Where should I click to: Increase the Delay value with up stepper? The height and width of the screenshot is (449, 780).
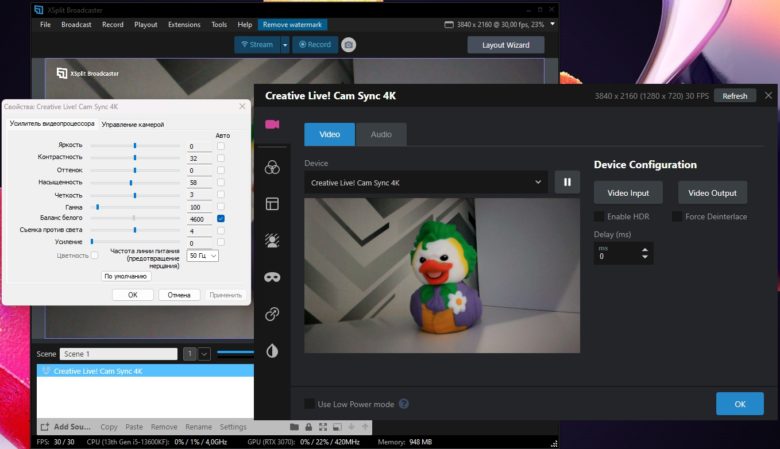tap(645, 250)
